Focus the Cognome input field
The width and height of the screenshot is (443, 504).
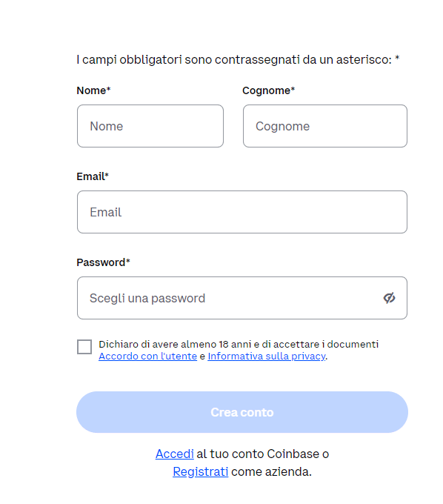pos(325,126)
